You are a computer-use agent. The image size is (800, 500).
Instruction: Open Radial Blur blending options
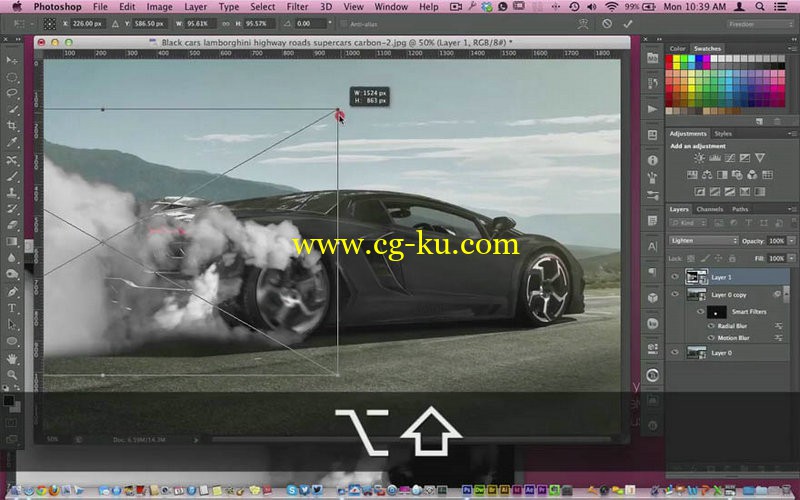(779, 326)
